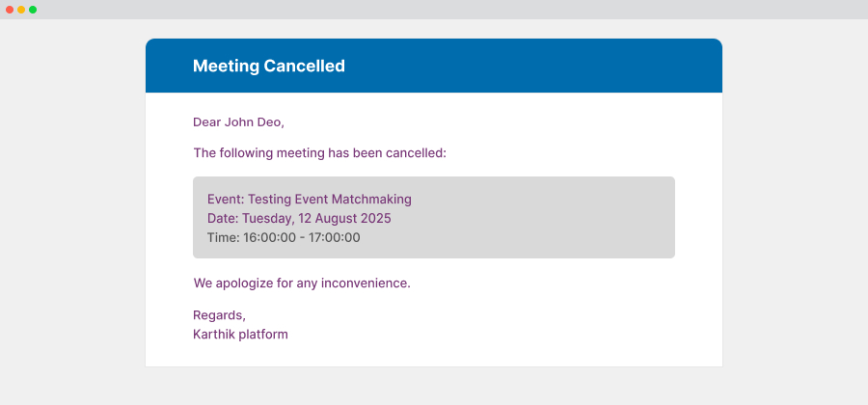Image resolution: width=868 pixels, height=405 pixels.
Task: Click the Dear John Deo greeting
Action: point(238,122)
